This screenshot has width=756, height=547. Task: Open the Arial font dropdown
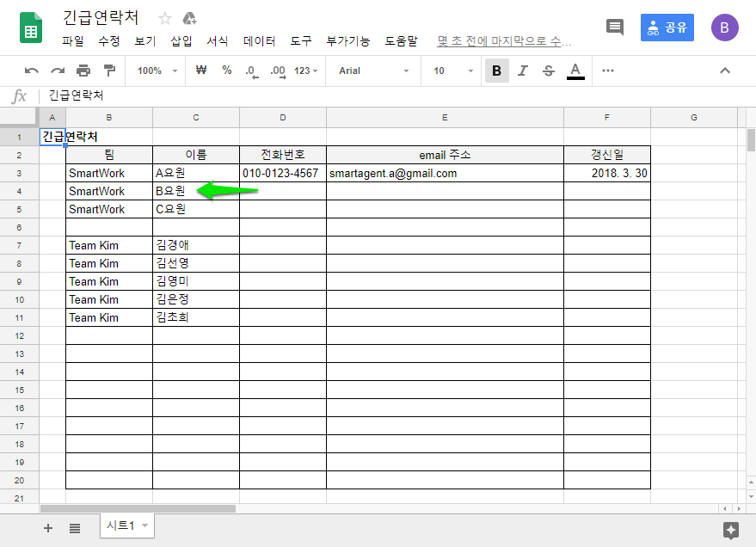(373, 71)
